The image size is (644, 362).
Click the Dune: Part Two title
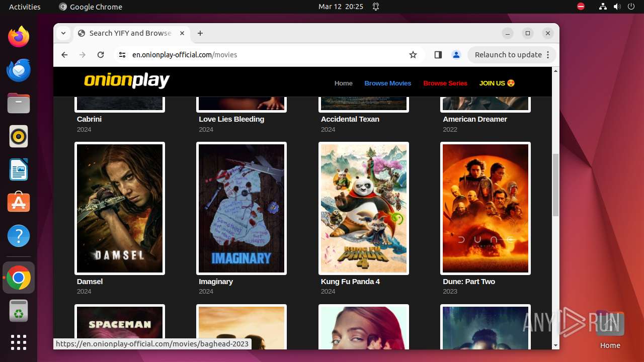[x=469, y=282]
